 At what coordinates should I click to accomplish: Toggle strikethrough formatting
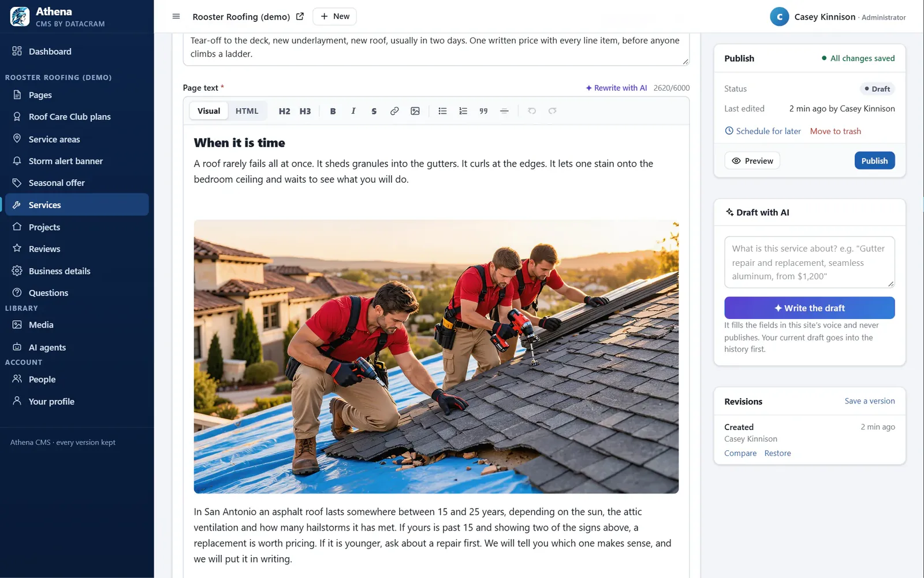[374, 111]
